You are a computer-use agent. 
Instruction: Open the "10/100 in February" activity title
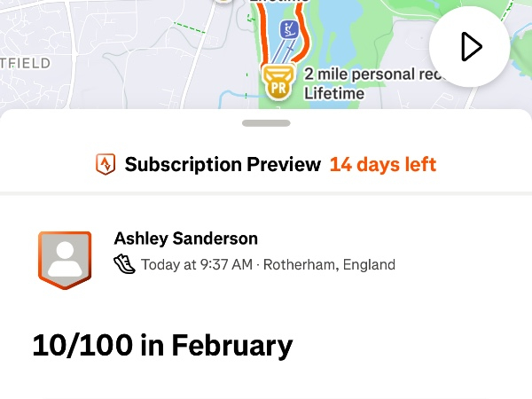click(162, 344)
